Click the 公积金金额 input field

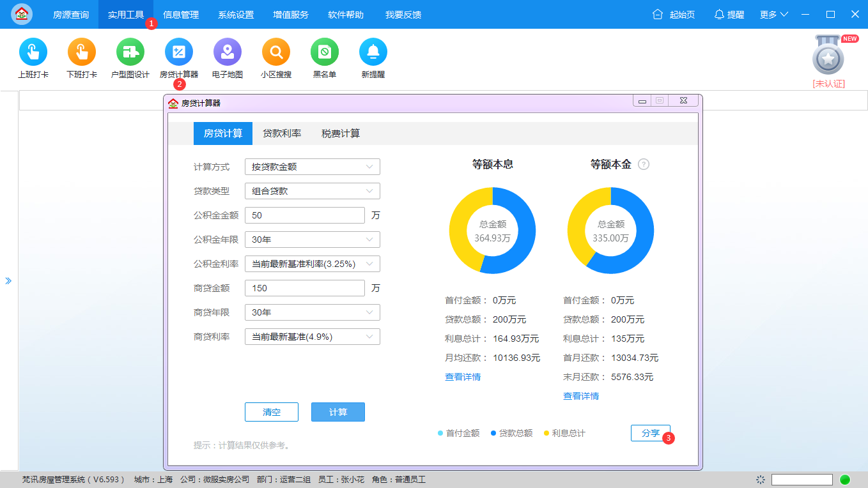coord(305,215)
